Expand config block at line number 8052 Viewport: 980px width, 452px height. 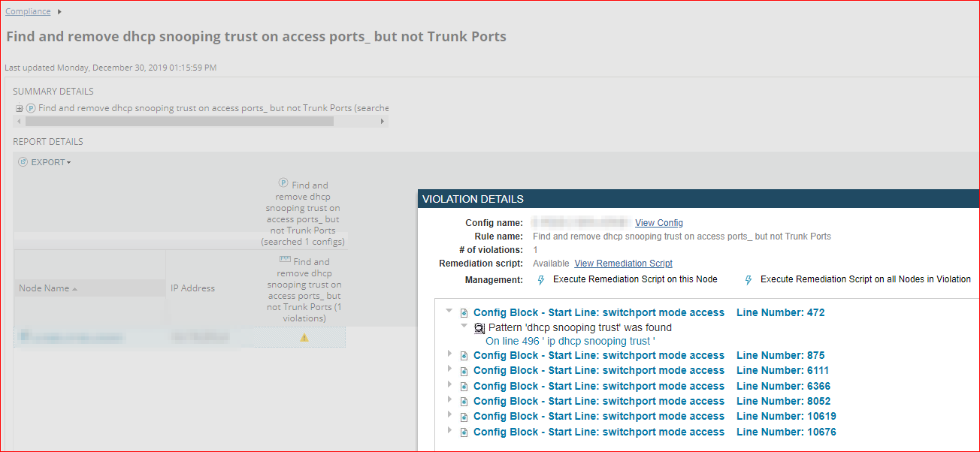click(x=450, y=399)
